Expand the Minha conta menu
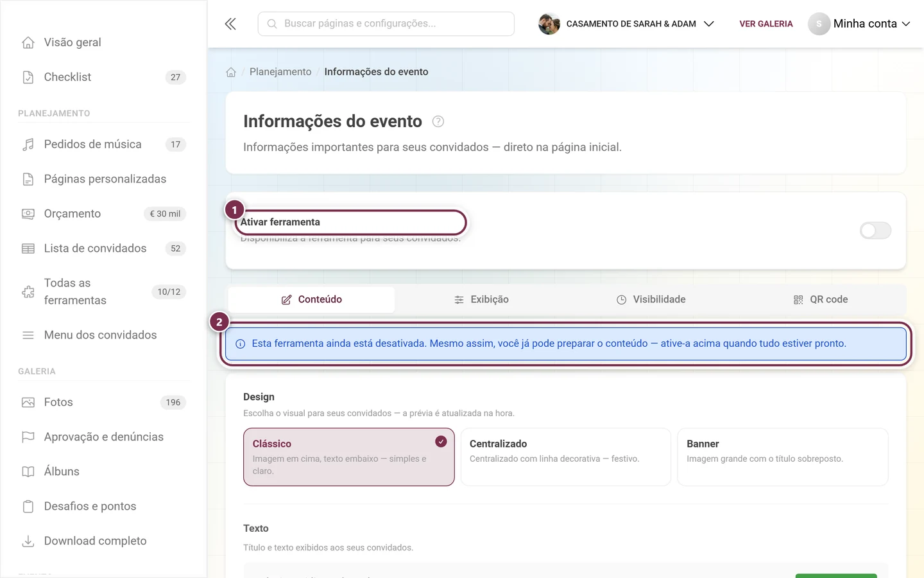Image resolution: width=924 pixels, height=578 pixels. click(860, 24)
